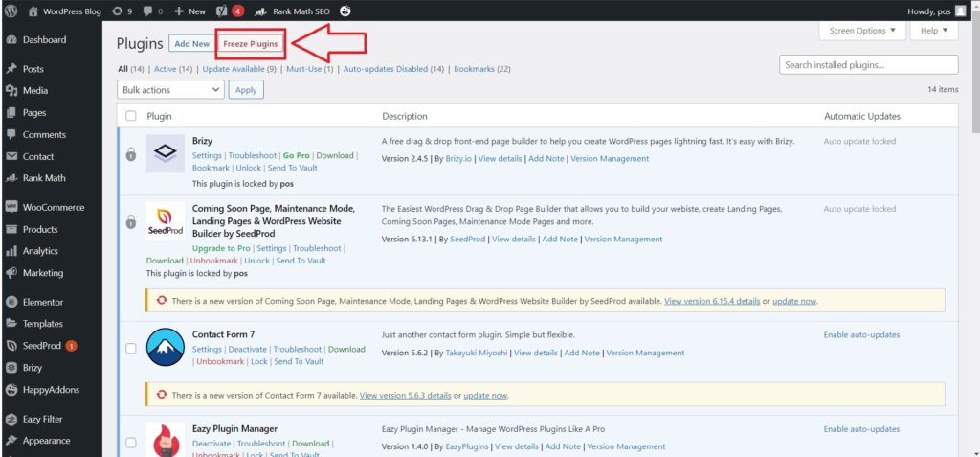This screenshot has height=457, width=980.
Task: Click Version Management link for Brizy
Action: point(610,159)
